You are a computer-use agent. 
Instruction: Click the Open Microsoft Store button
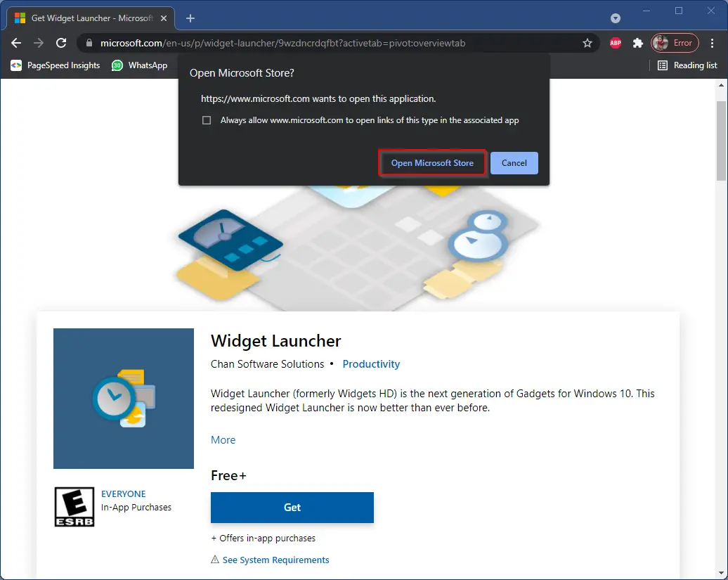[432, 163]
